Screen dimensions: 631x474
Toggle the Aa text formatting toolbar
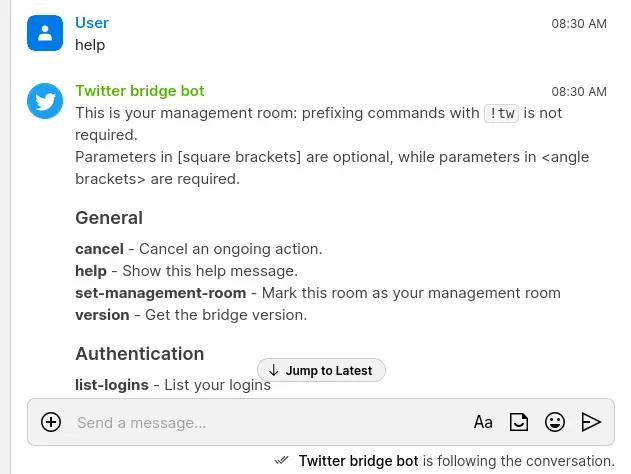(x=483, y=422)
